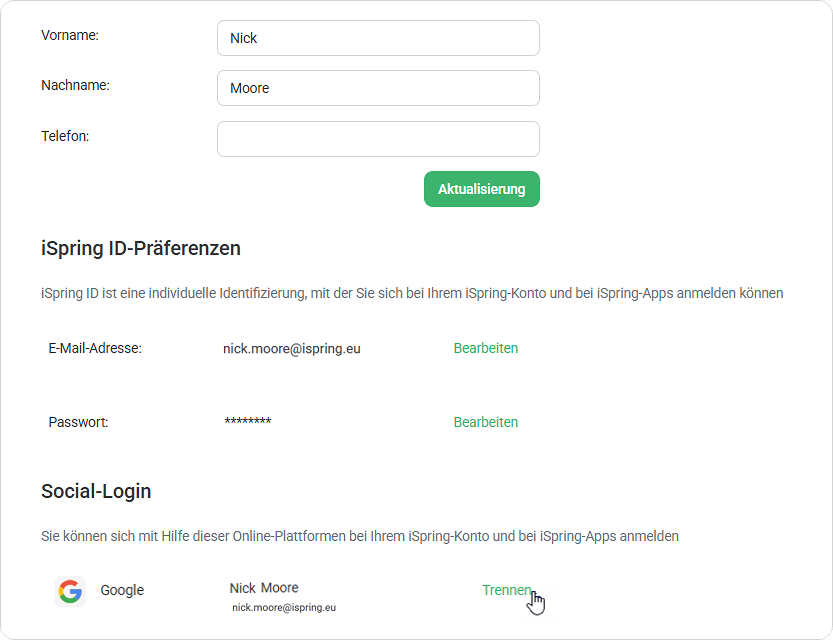Screen dimensions: 833x640
Task: Edit the E-Mail-Adresse via Bearbeiten link
Action: click(486, 348)
